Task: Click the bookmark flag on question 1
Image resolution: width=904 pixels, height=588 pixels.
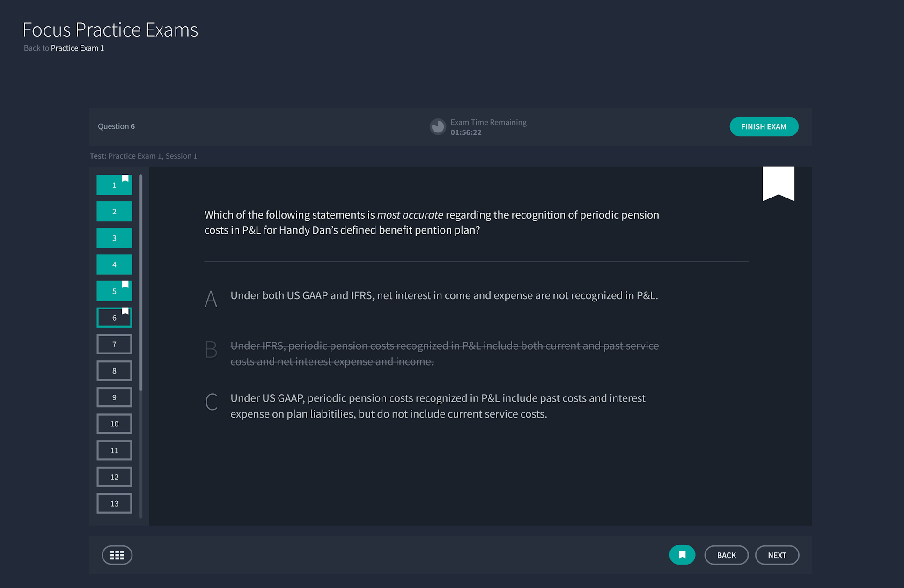Action: pyautogui.click(x=125, y=178)
